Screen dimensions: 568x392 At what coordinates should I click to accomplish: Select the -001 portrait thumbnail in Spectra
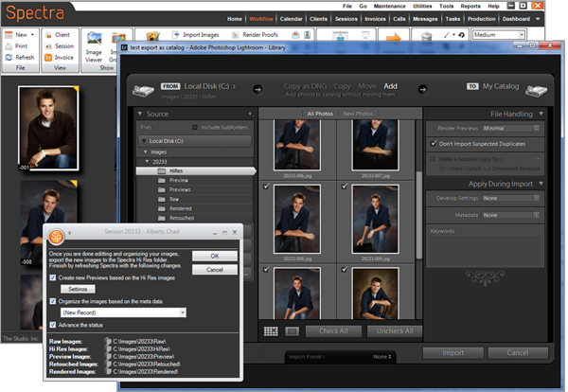pyautogui.click(x=48, y=128)
